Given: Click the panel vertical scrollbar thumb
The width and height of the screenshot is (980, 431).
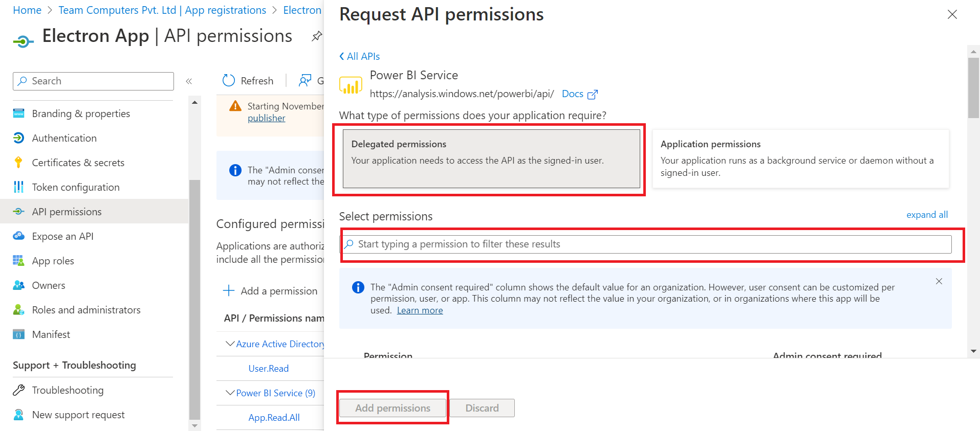Looking at the screenshot, I should coord(973,87).
